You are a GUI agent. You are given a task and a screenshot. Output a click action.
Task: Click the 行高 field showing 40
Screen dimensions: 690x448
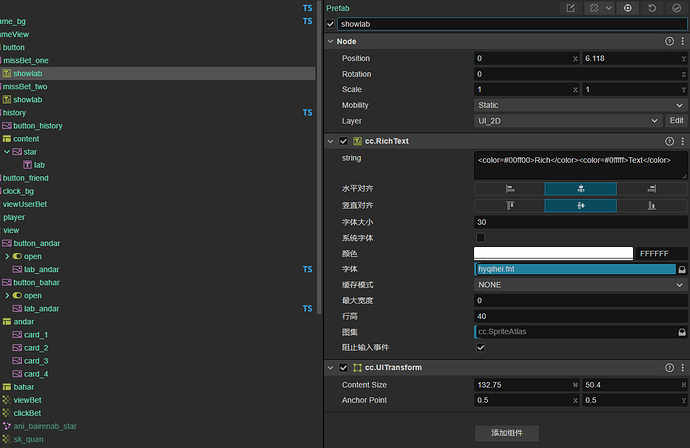581,316
